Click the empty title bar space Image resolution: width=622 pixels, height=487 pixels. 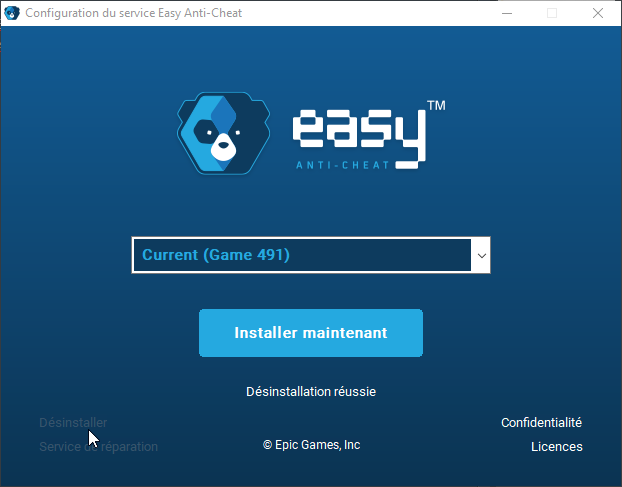coord(380,13)
